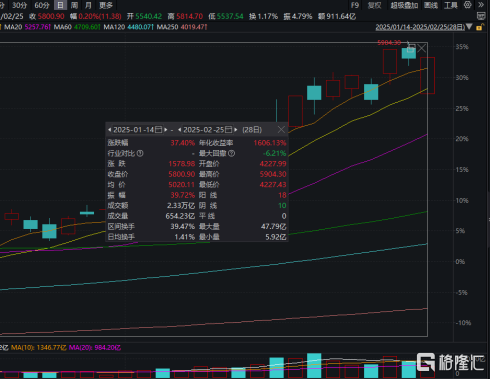Edit the 2025-01-14 start date field

(133, 130)
